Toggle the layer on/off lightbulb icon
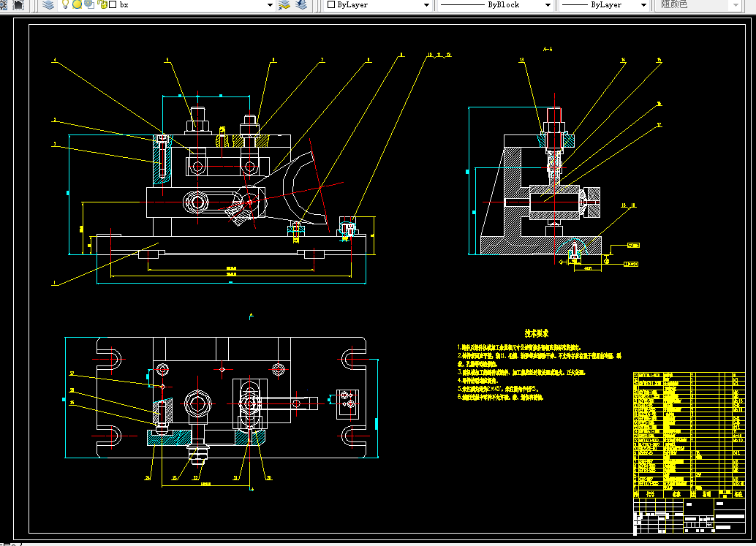This screenshot has width=756, height=546. pyautogui.click(x=66, y=5)
